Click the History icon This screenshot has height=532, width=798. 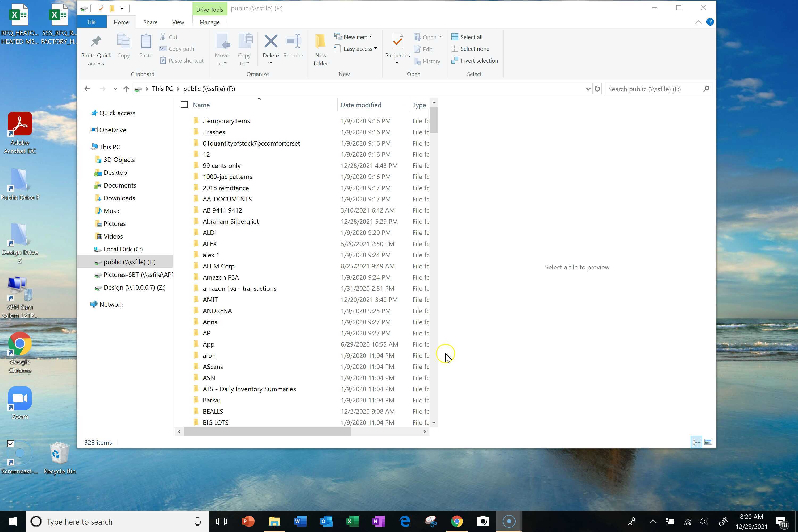[x=419, y=61]
